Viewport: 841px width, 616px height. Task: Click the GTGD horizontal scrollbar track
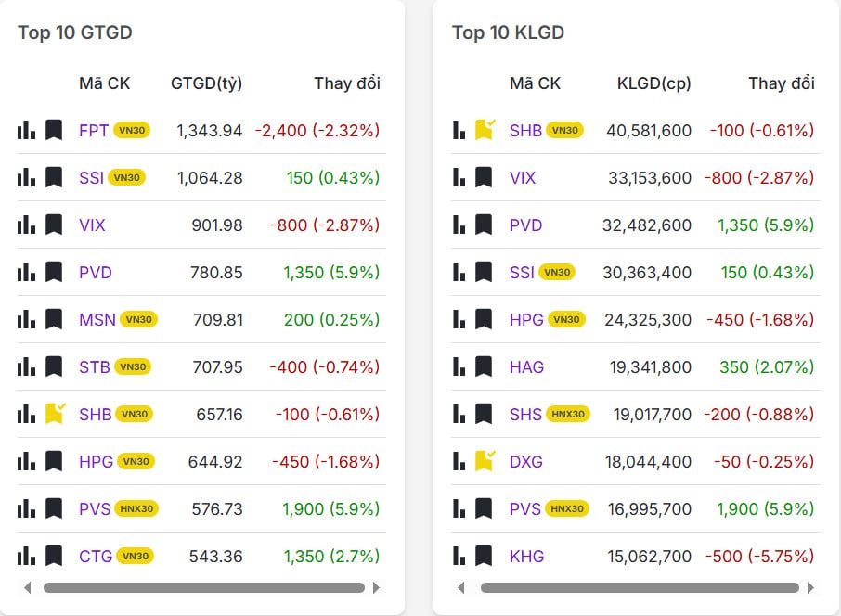coord(204,587)
